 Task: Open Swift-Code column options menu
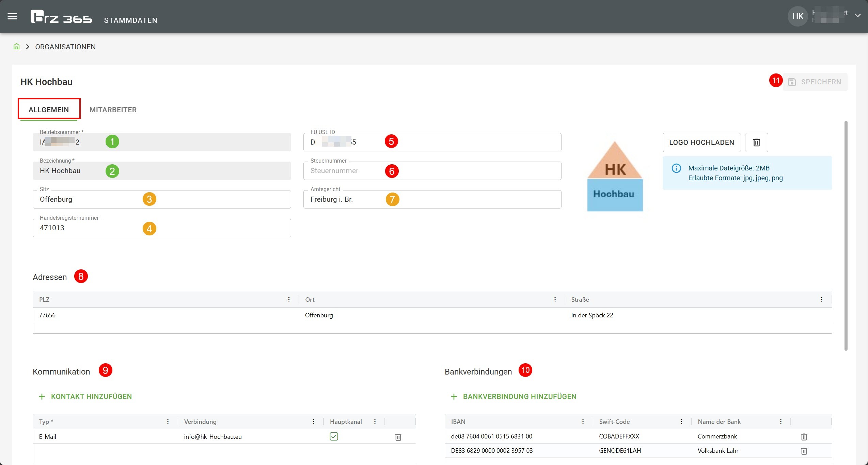click(x=681, y=421)
